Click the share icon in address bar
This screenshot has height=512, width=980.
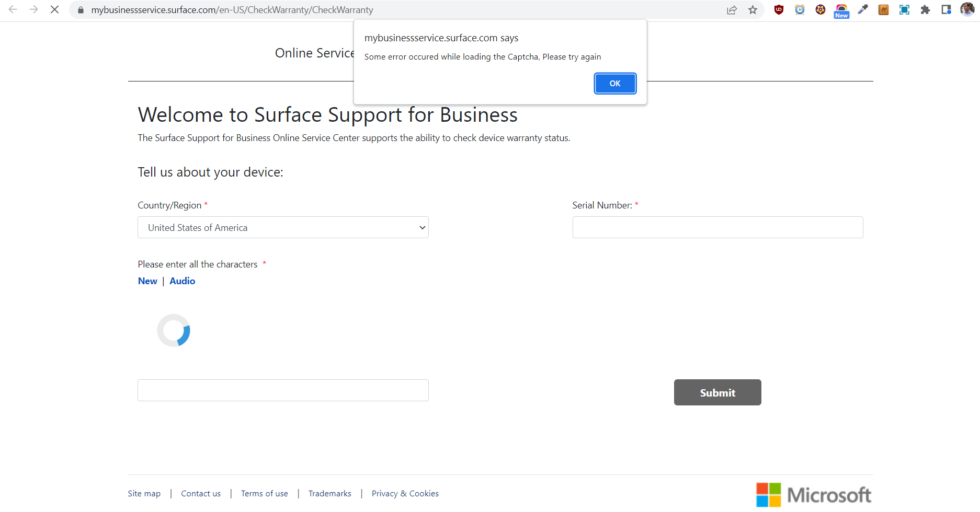(732, 9)
